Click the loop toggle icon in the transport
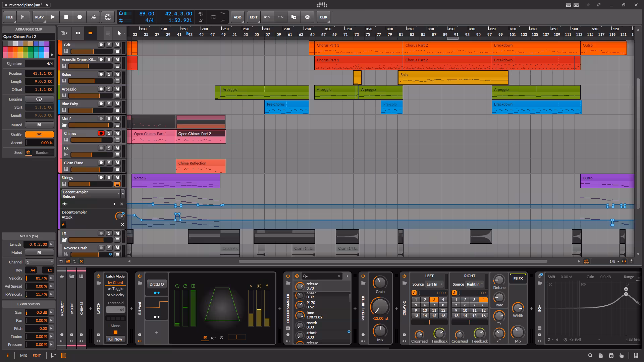This screenshot has width=644, height=362. coord(213,17)
